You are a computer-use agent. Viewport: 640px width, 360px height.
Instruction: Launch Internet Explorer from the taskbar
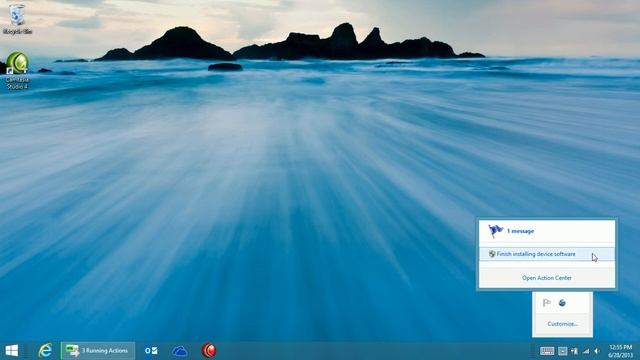pos(45,351)
